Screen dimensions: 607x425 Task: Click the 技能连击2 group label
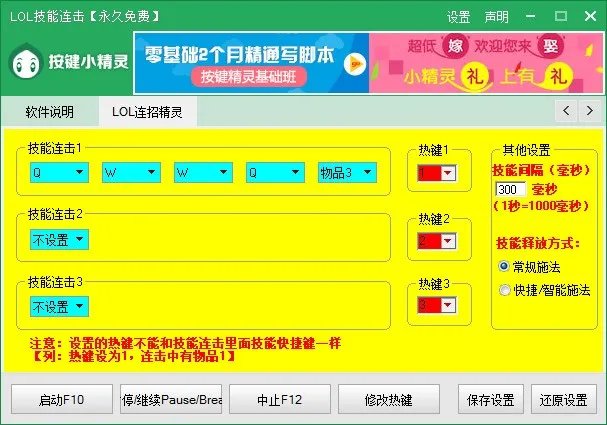coord(55,214)
